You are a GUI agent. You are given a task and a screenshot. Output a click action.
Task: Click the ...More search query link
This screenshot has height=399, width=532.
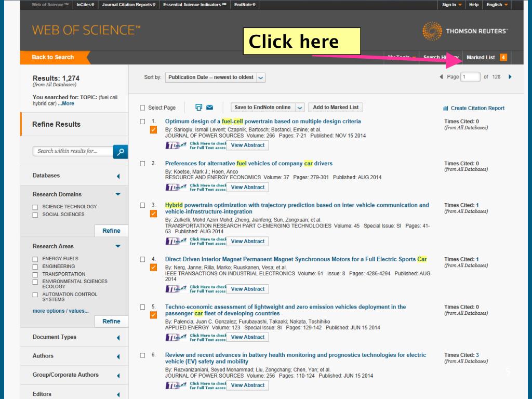click(x=66, y=103)
